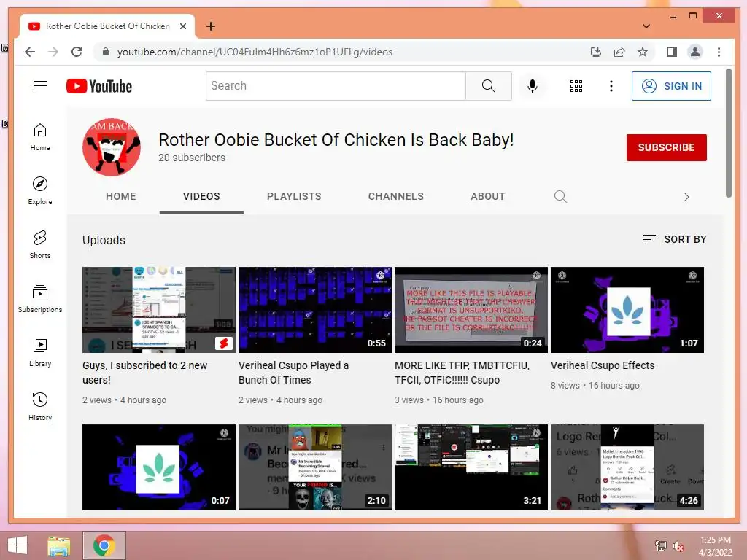The image size is (747, 560).
Task: Close the Rother Oobie tab
Action: (183, 26)
